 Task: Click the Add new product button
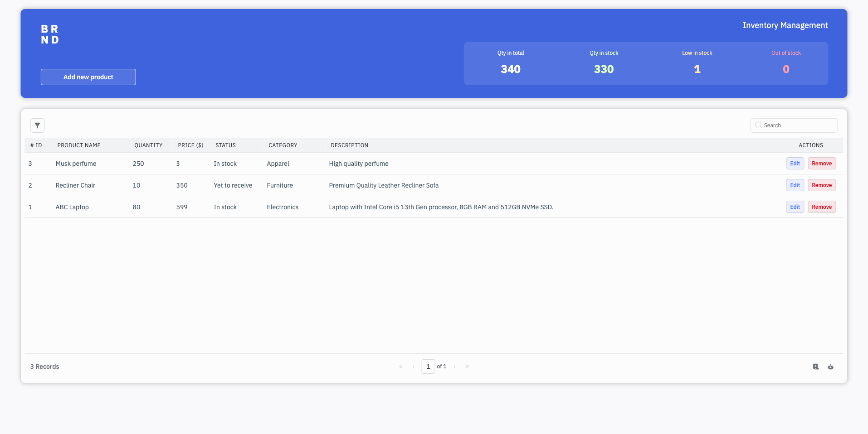pos(88,77)
